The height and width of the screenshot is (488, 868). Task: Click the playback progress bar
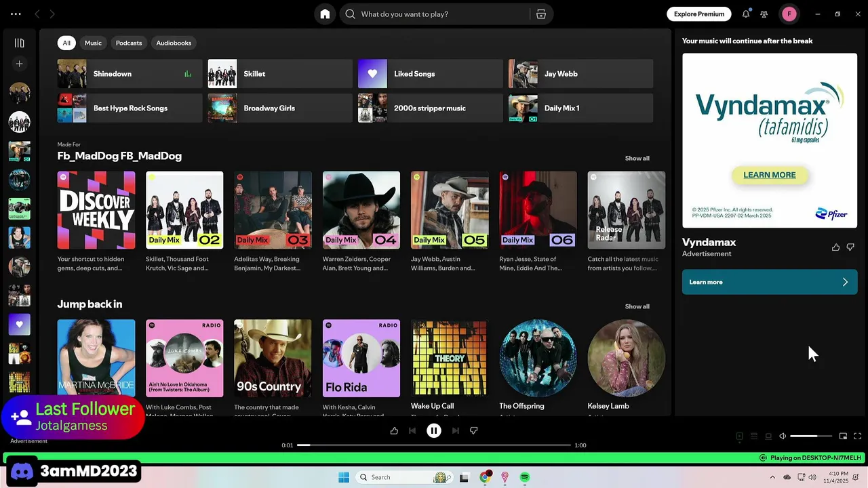click(x=434, y=445)
